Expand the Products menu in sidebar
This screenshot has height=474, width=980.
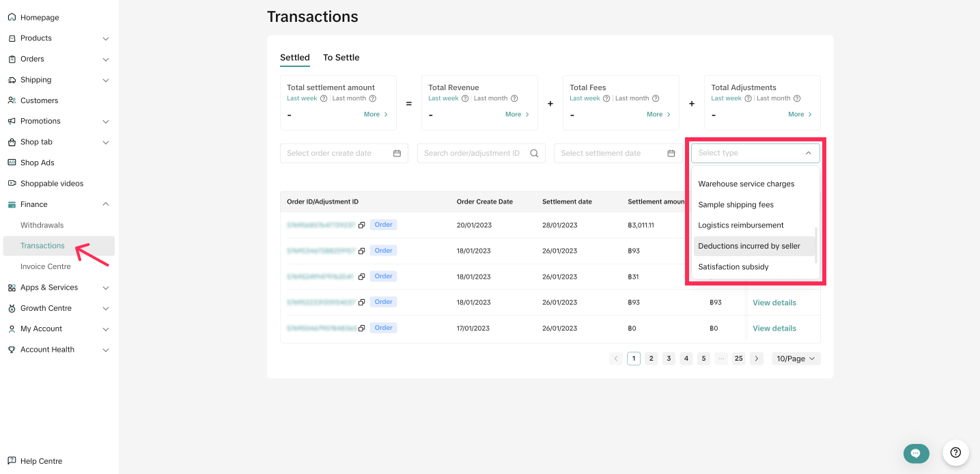coord(105,38)
